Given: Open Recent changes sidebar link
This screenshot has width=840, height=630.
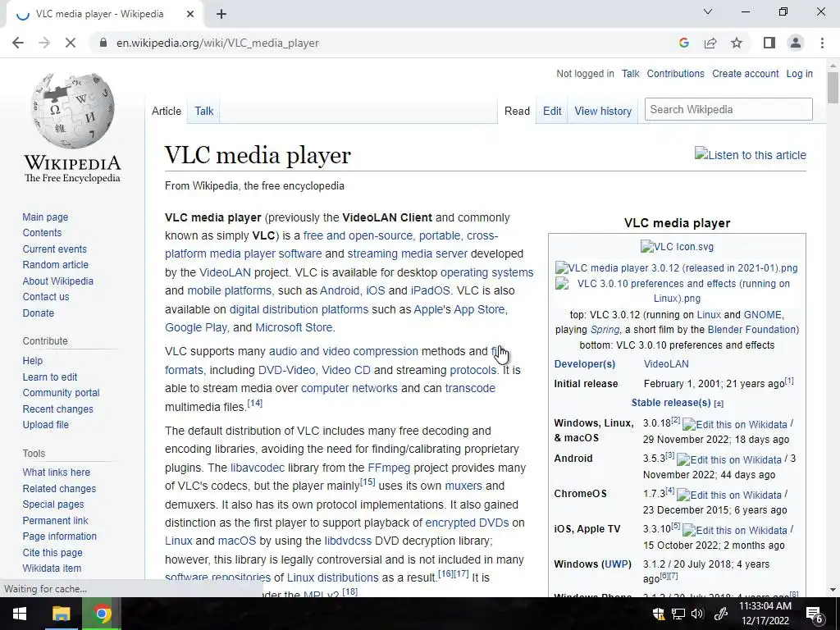Looking at the screenshot, I should point(58,409).
